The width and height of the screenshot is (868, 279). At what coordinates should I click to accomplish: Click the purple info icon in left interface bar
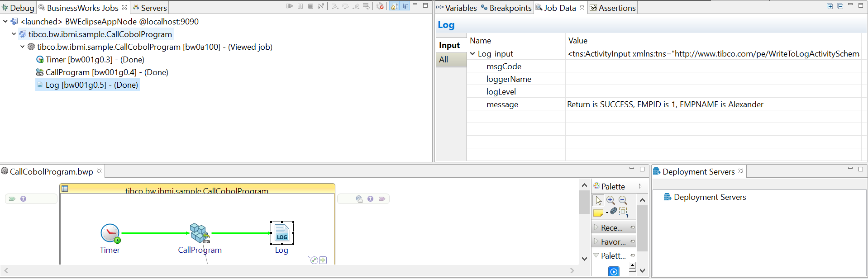point(23,199)
